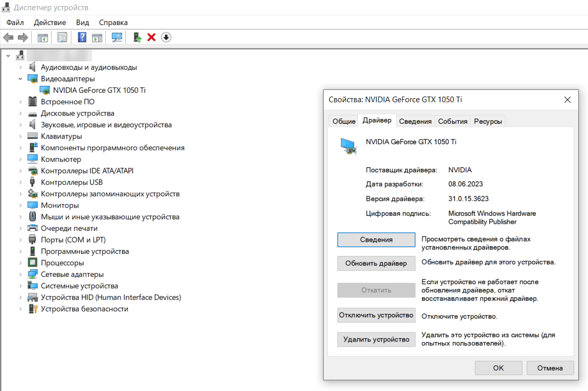Screen dimensions: 588x391
Task: Click the Отключить устройство button
Action: (376, 315)
